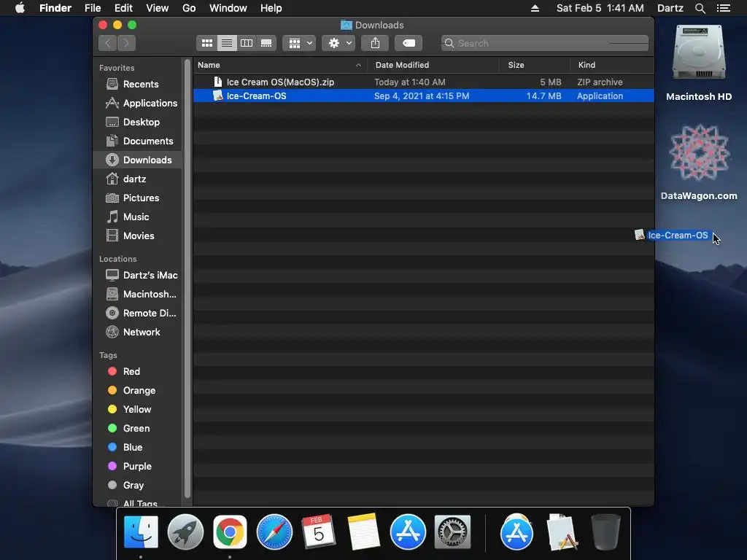Filter by the Red tag
The image size is (747, 560).
[138, 371]
